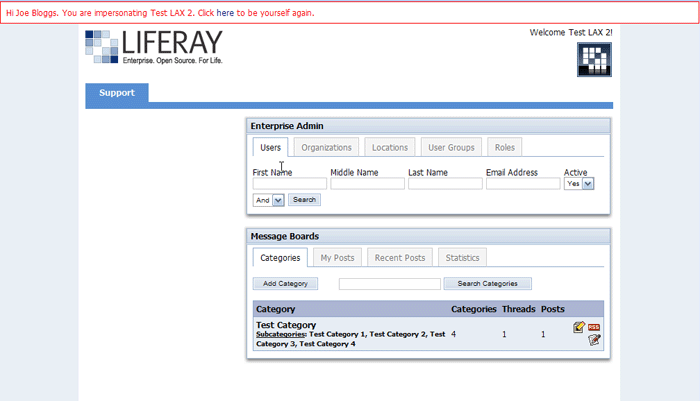
Task: Open the Test Category link
Action: point(286,325)
